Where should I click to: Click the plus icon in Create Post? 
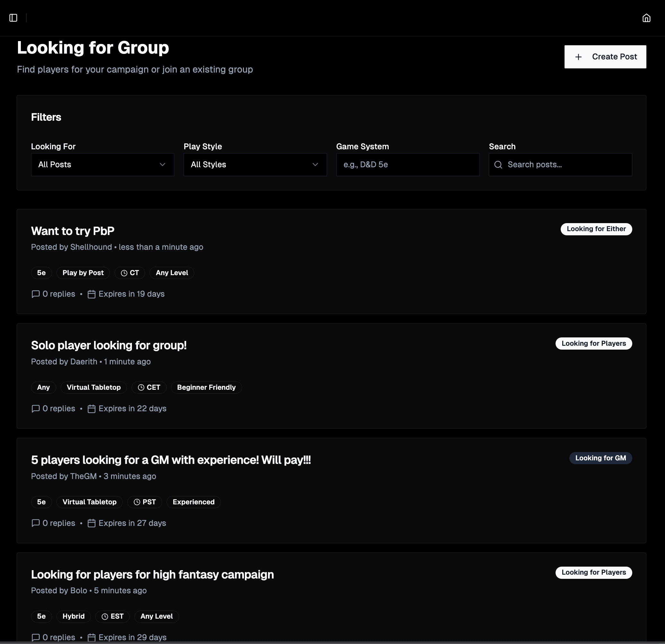click(x=578, y=57)
